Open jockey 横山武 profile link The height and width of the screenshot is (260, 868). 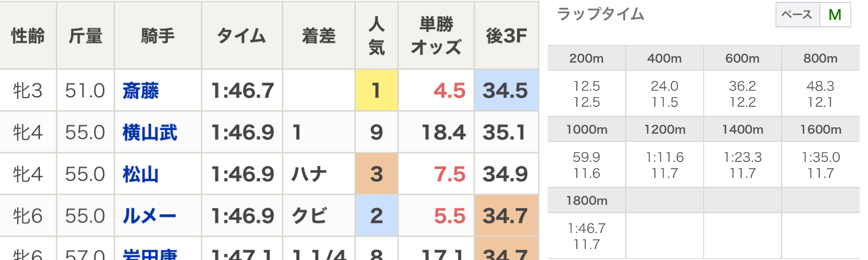tap(150, 133)
